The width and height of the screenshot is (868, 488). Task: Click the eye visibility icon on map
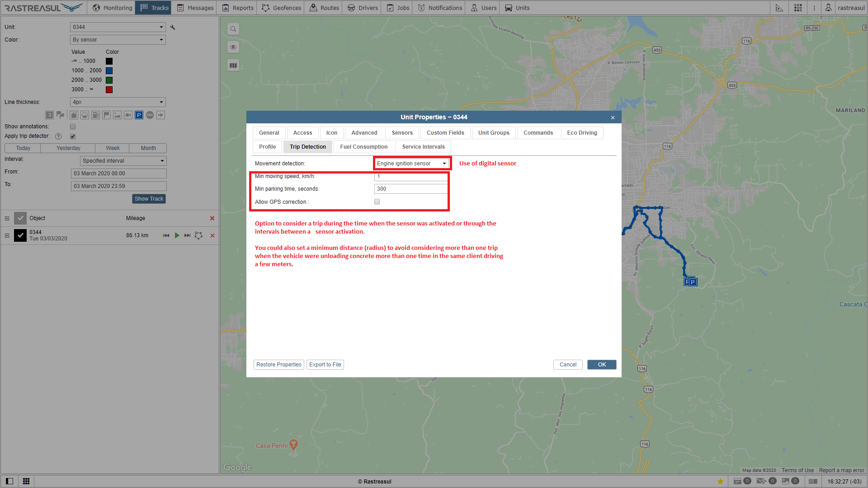233,47
